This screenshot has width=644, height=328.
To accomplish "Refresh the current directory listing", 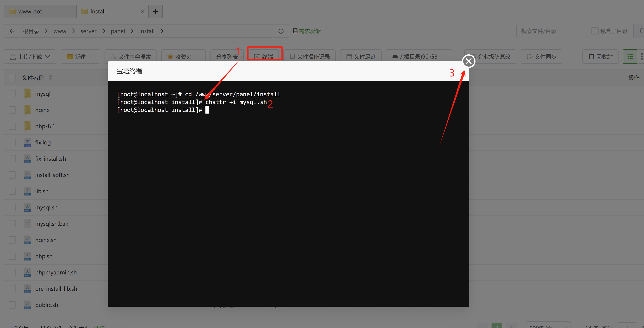I will (281, 31).
